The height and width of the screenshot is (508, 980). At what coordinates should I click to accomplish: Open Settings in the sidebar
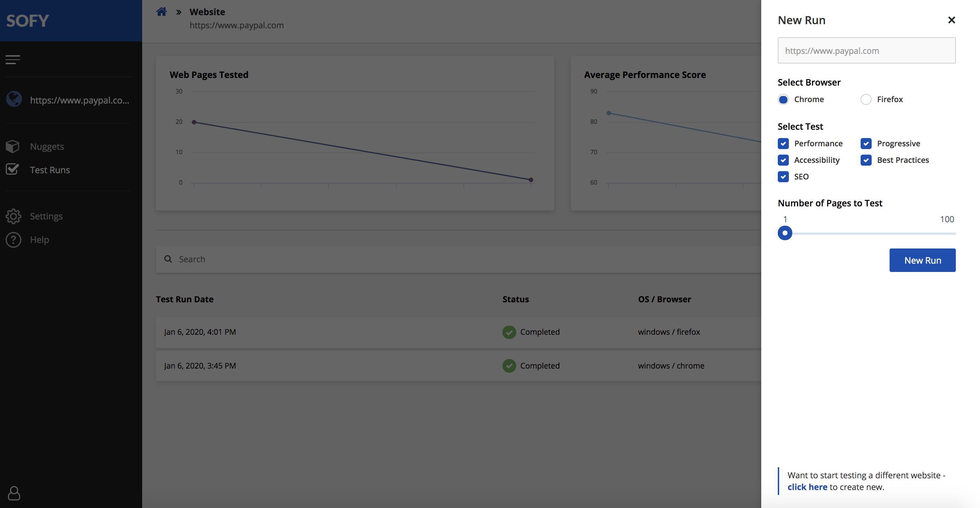46,216
